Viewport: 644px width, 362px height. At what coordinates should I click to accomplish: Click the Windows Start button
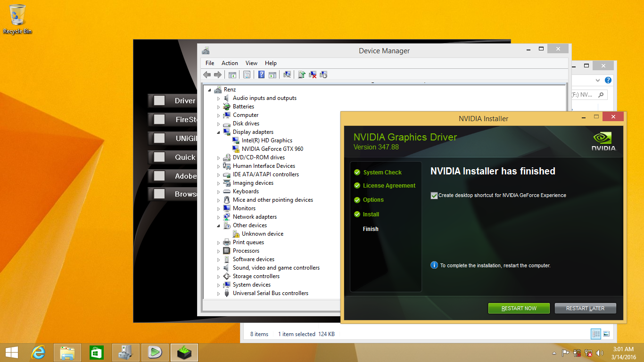[11, 352]
